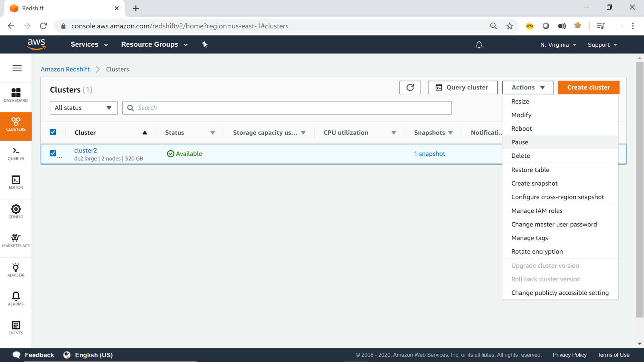The height and width of the screenshot is (362, 644).
Task: Open the Dashboard sidebar icon
Action: (16, 95)
